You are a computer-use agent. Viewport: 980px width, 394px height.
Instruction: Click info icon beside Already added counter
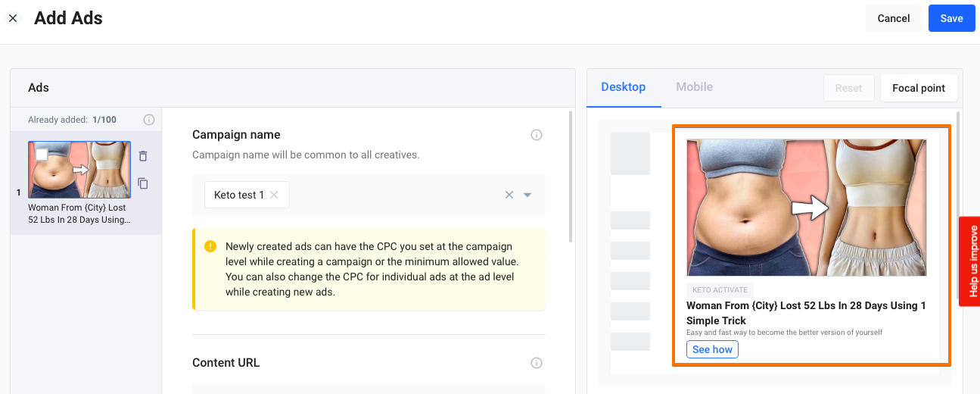coord(149,120)
